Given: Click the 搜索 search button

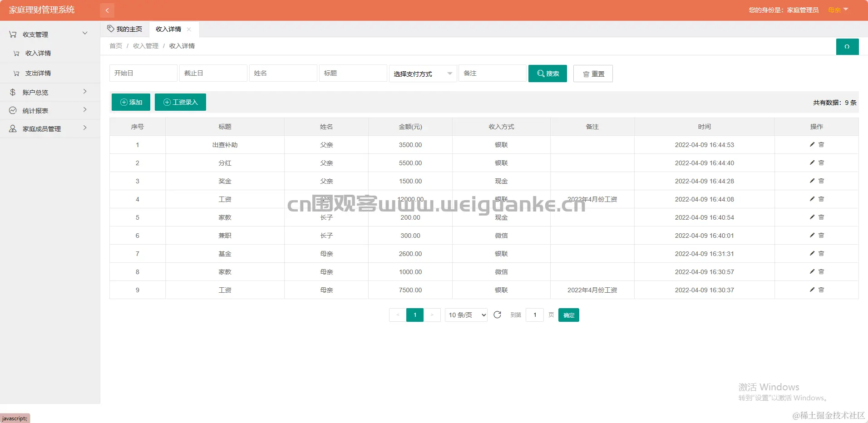Looking at the screenshot, I should coord(547,74).
